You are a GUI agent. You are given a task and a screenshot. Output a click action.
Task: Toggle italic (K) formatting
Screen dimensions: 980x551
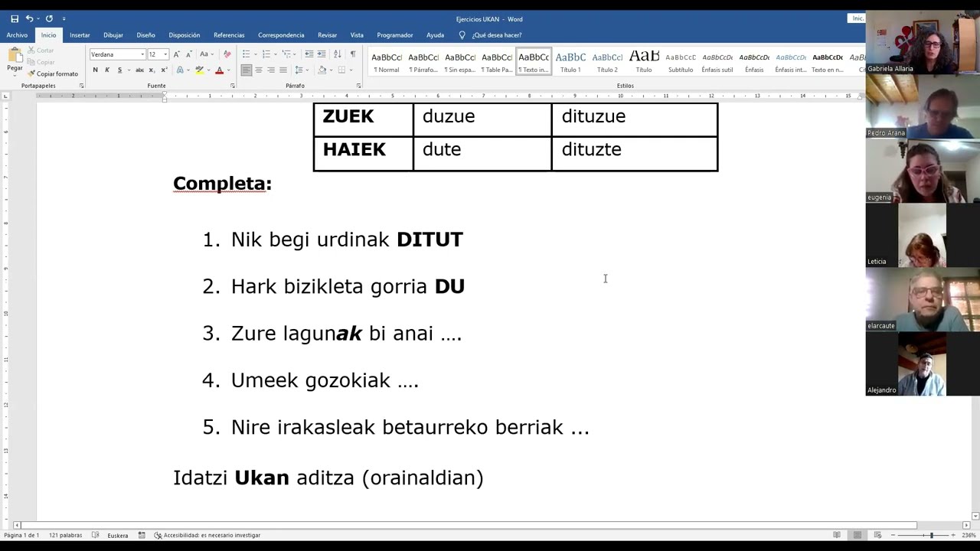click(x=107, y=70)
